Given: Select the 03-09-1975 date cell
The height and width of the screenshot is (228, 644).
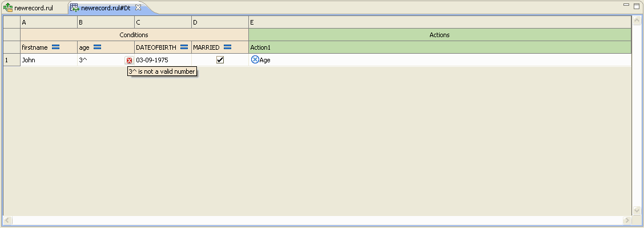Looking at the screenshot, I should (163, 60).
